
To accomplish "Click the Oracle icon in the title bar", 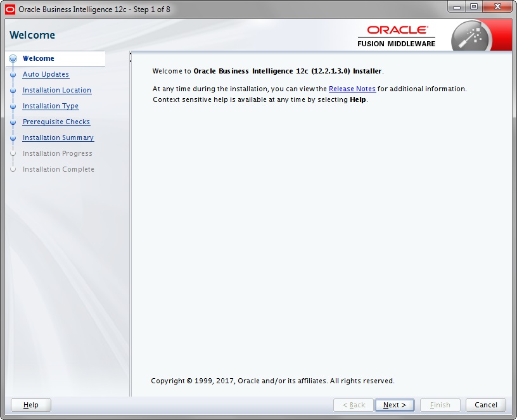I will pyautogui.click(x=10, y=10).
